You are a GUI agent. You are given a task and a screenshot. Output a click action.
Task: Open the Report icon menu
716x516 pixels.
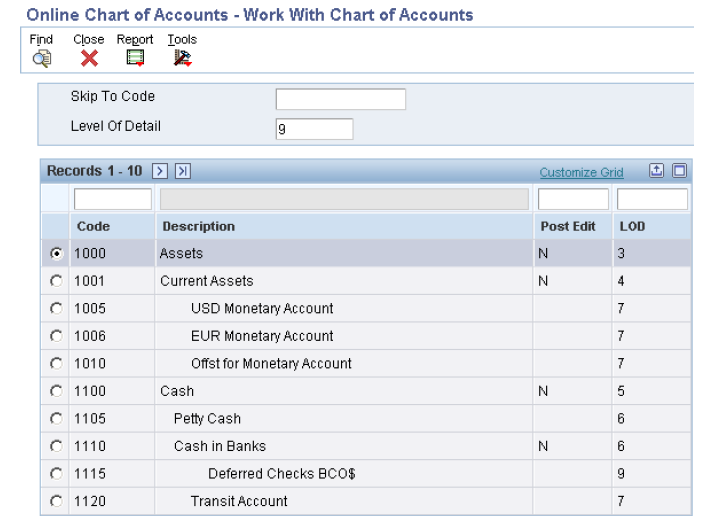(135, 58)
